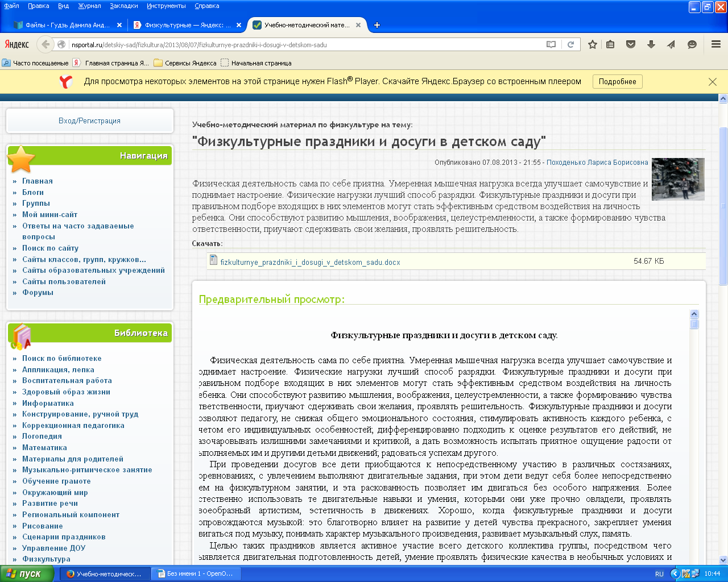This screenshot has height=582, width=728.
Task: Open Здоровый образ жизни library link
Action: pos(66,392)
